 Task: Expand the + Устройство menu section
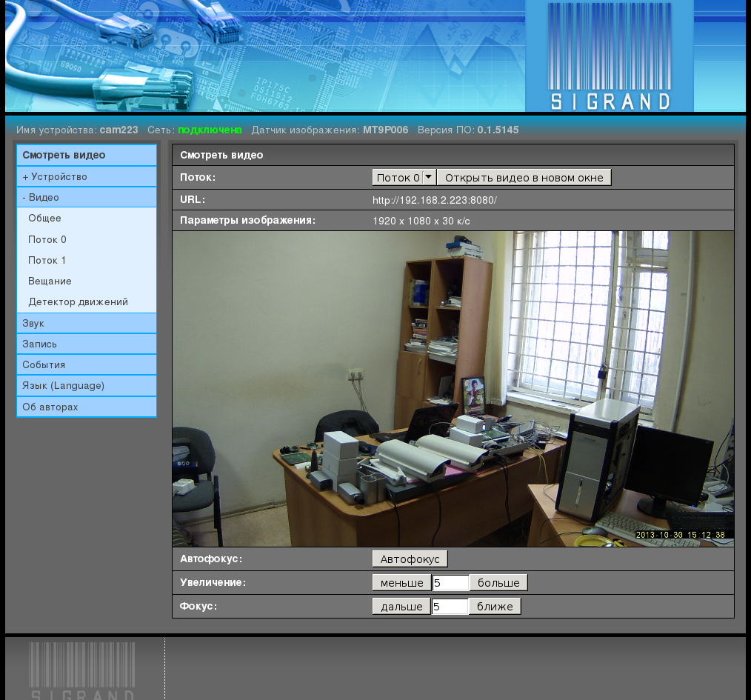tap(87, 177)
